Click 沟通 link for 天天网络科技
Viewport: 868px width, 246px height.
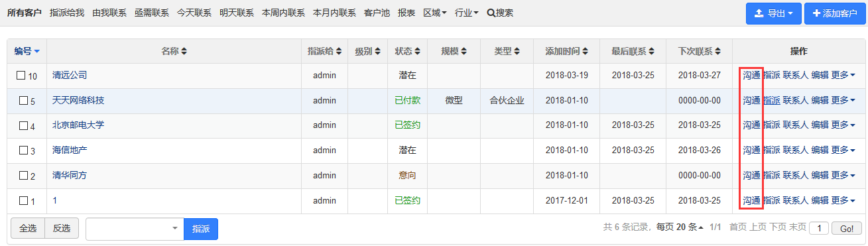[751, 100]
